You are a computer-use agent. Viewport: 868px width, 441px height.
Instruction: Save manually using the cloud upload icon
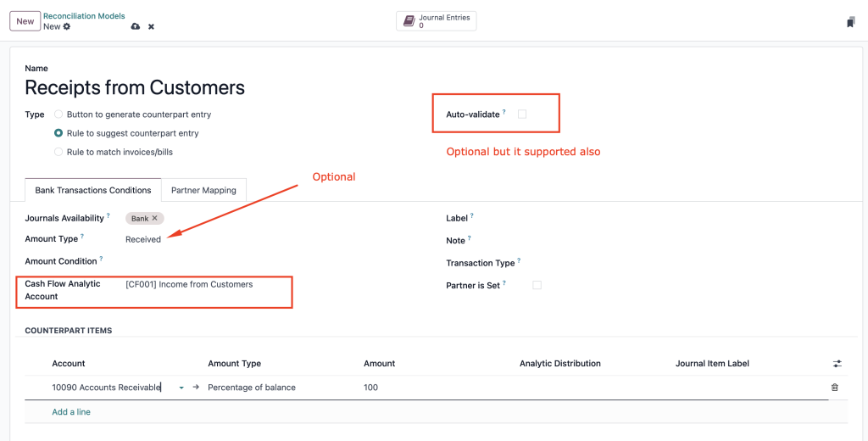(x=135, y=26)
